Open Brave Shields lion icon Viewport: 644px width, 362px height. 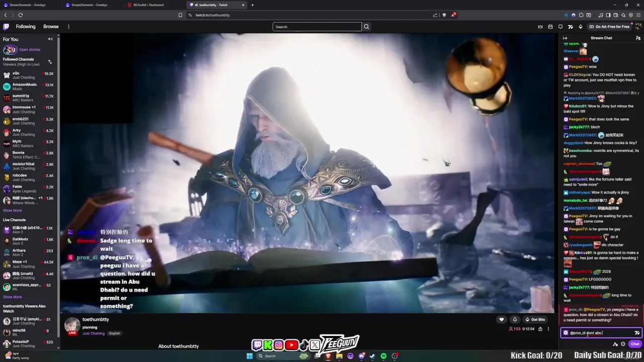point(444,15)
